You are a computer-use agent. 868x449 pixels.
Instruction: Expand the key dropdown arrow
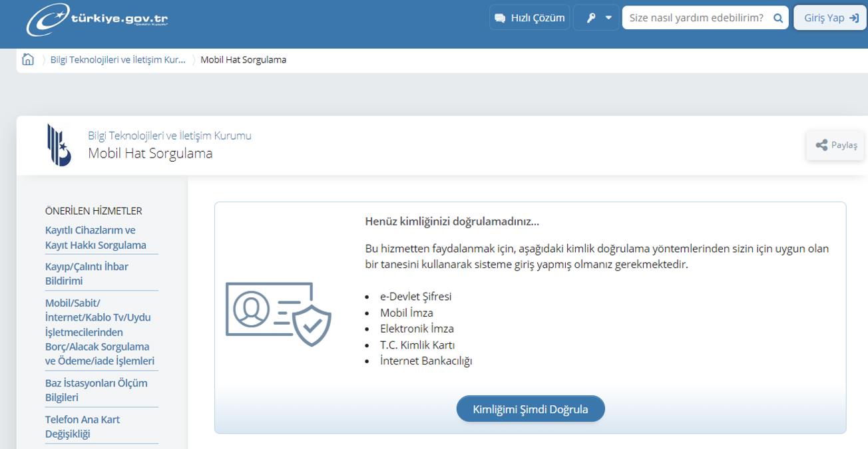tap(608, 18)
